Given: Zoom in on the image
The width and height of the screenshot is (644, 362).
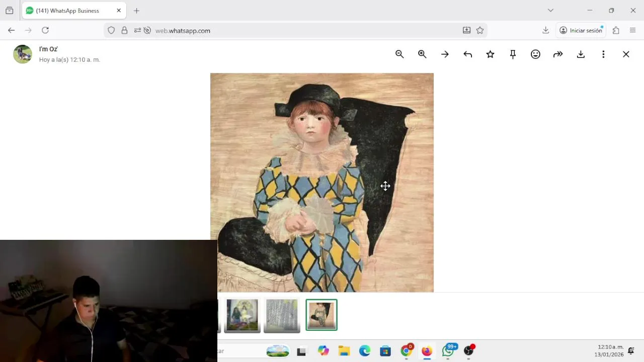Looking at the screenshot, I should tap(422, 54).
